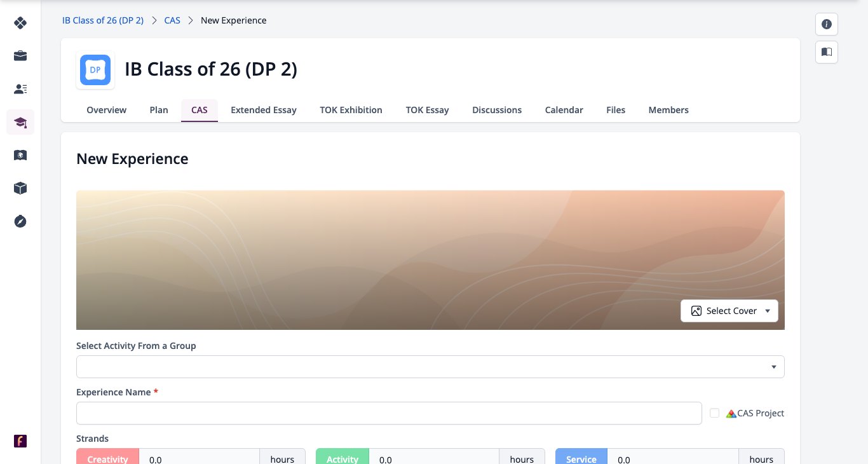Open the people list sidebar icon
Image resolution: width=868 pixels, height=464 pixels.
(x=20, y=89)
